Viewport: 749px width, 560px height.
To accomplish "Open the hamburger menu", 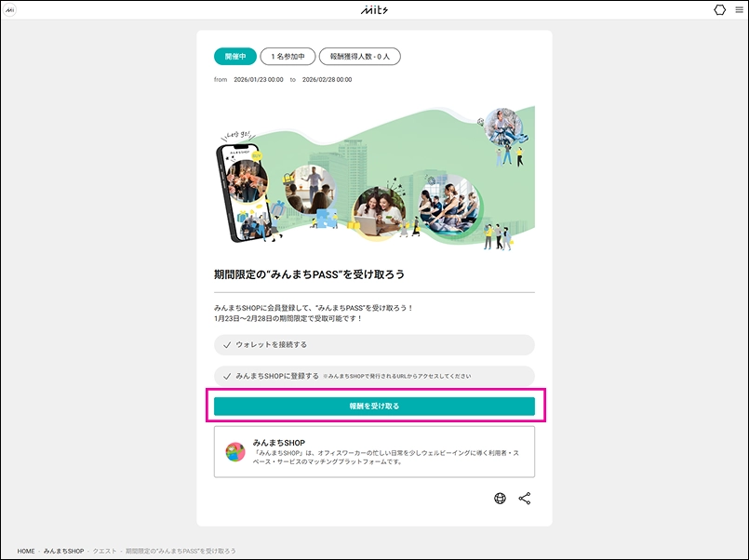I will point(739,9).
